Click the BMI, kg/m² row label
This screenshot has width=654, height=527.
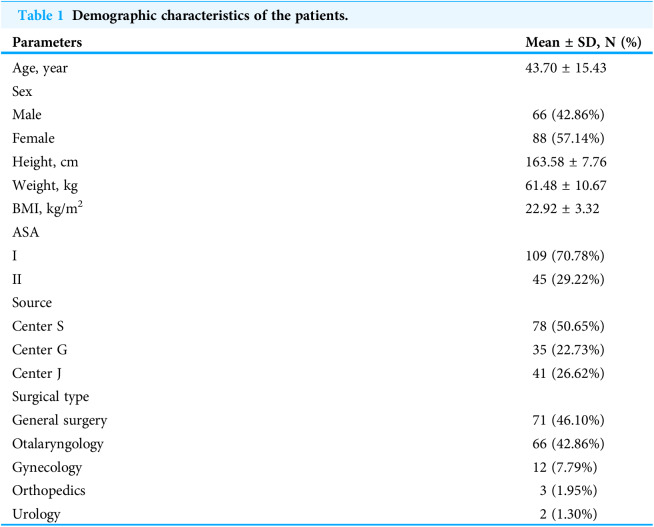(48, 208)
